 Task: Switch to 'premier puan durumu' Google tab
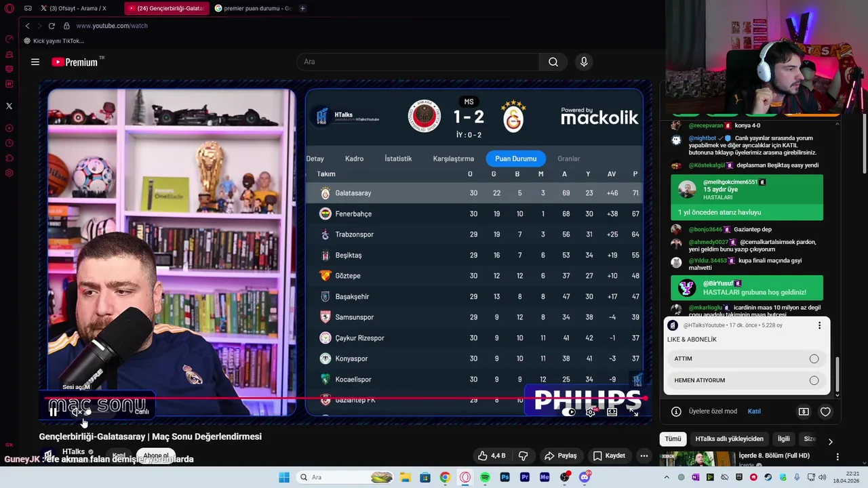[x=252, y=8]
